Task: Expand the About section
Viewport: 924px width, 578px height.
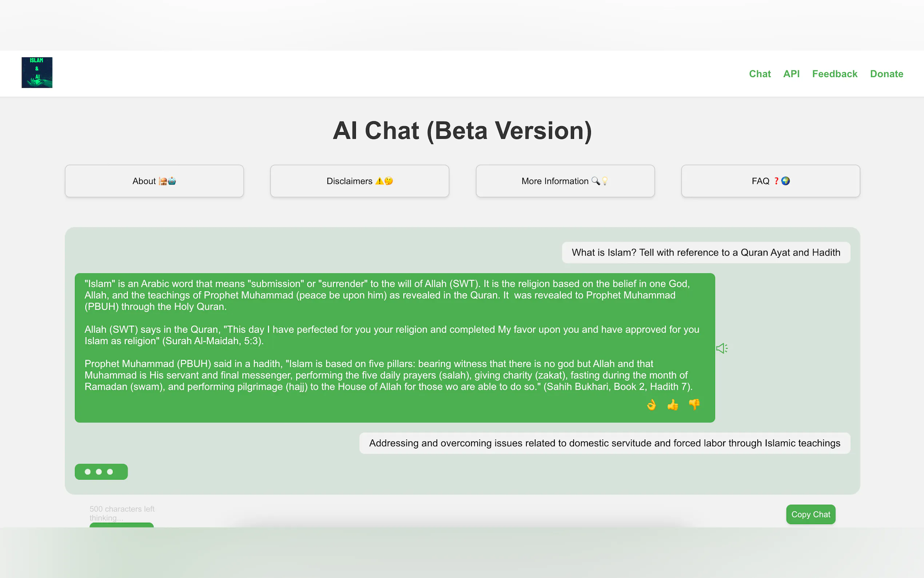Action: click(154, 181)
